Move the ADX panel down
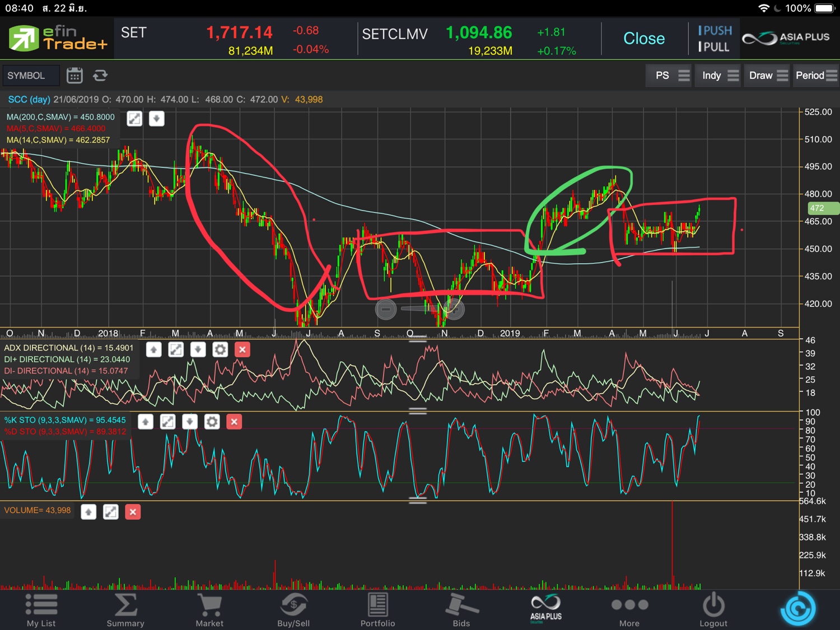 (198, 350)
